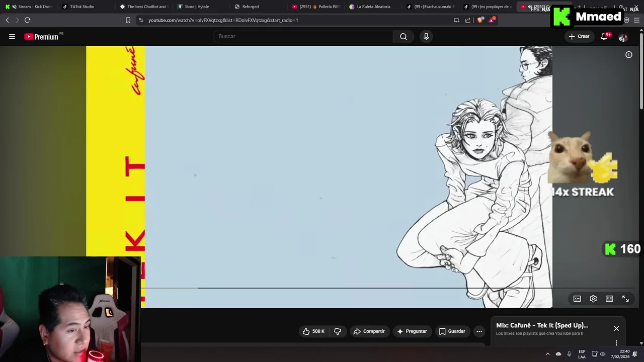Open the 22:40 clock and calendar
Image resolution: width=644 pixels, height=362 pixels.
[620, 354]
